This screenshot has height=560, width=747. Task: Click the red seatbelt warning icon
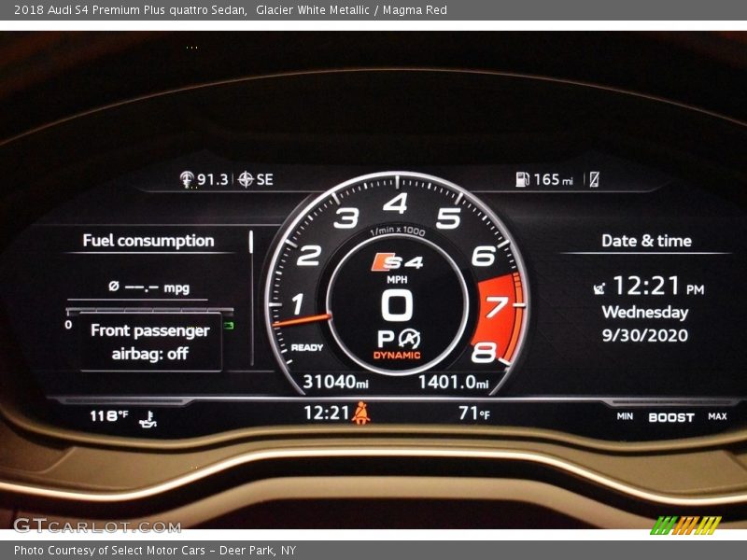tap(361, 413)
